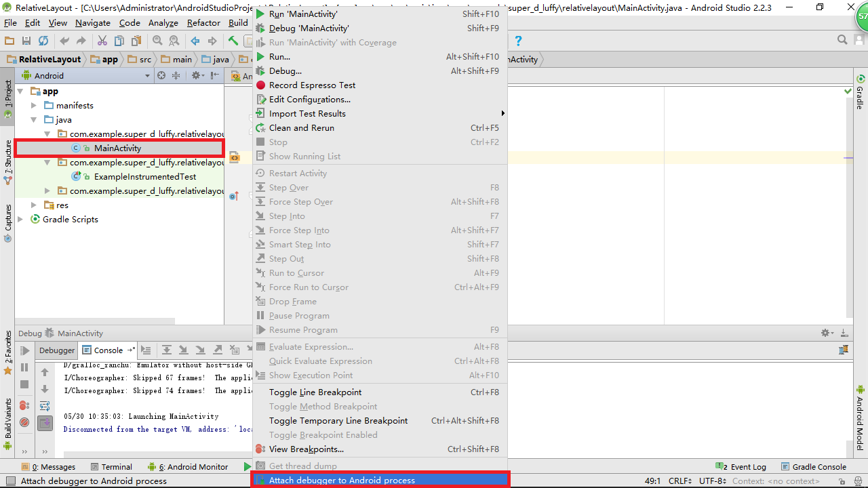The height and width of the screenshot is (488, 868).
Task: Click Pause icon in Debug panel
Action: (24, 367)
